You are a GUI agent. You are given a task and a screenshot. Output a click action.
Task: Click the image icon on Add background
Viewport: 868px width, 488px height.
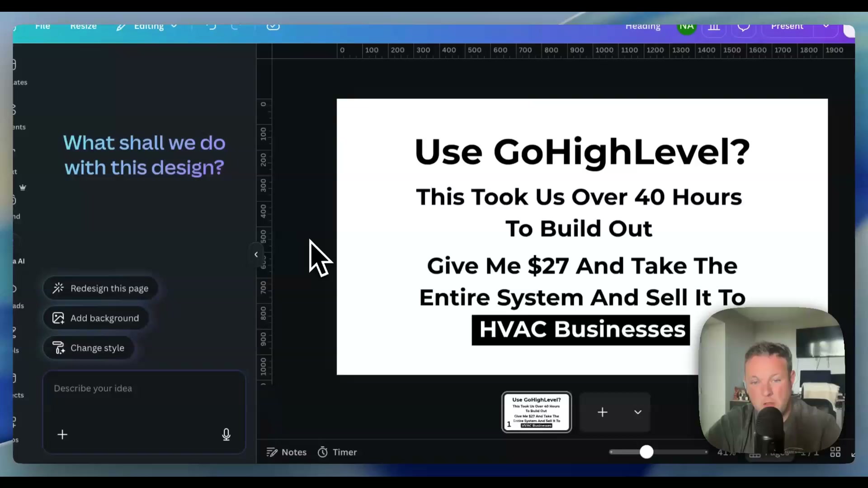(x=58, y=318)
